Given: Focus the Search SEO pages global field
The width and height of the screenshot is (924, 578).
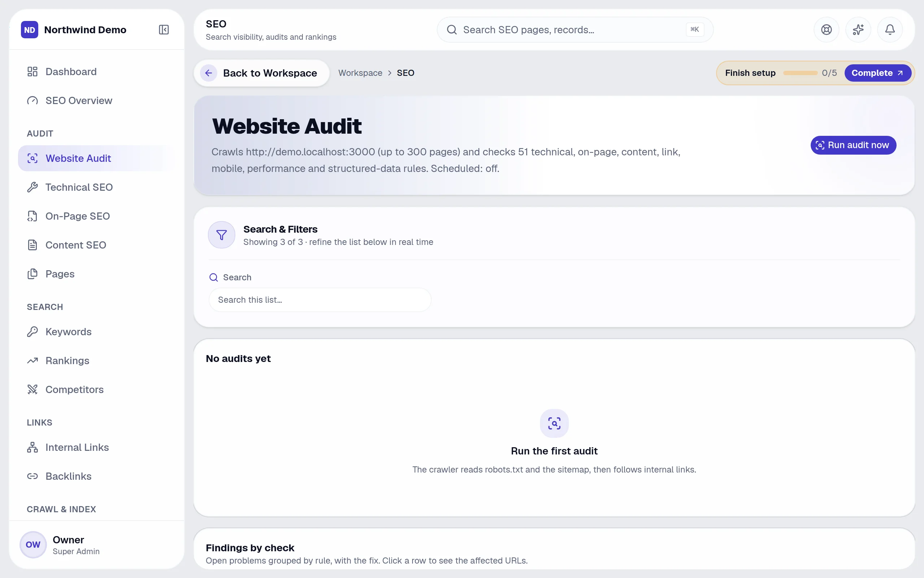Looking at the screenshot, I should pyautogui.click(x=575, y=30).
